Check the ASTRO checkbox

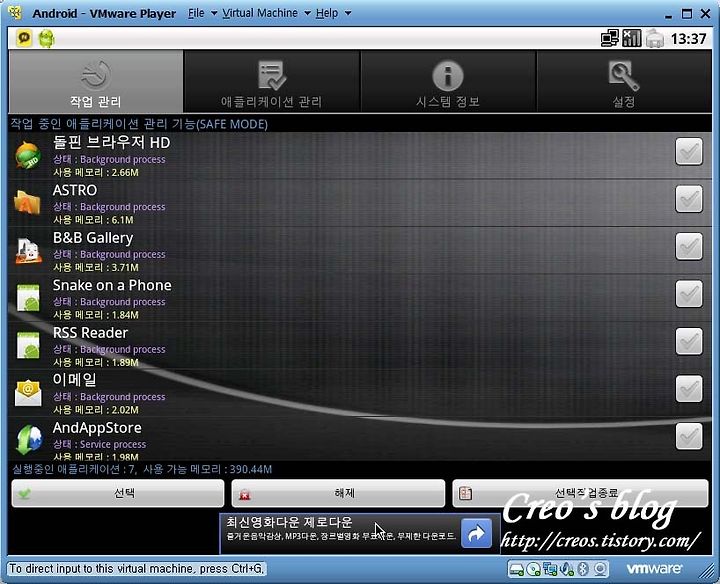point(689,199)
